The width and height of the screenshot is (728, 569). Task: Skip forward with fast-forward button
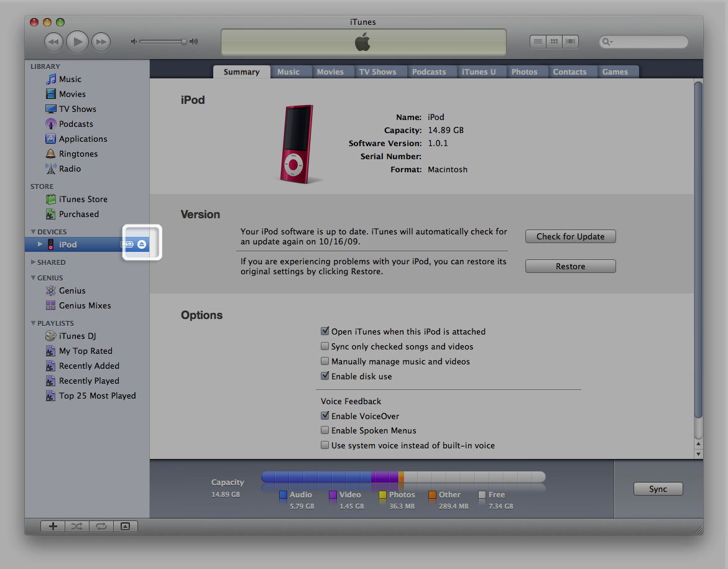pyautogui.click(x=101, y=42)
